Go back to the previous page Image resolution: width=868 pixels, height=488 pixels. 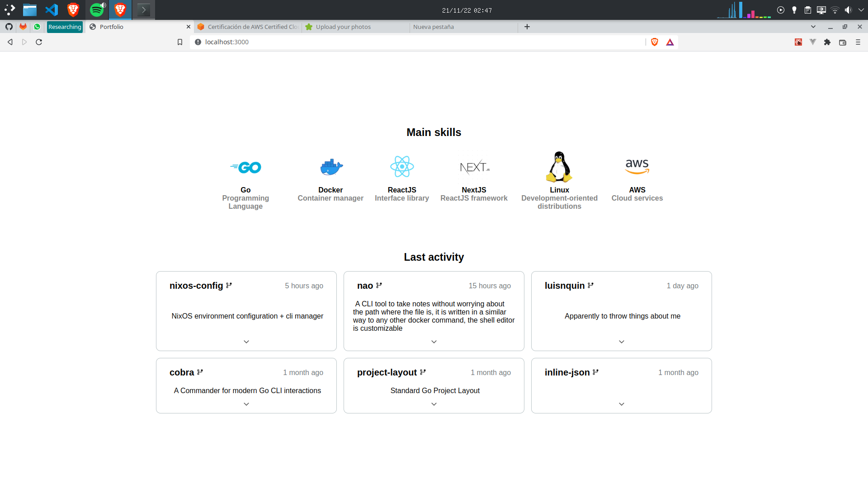pyautogui.click(x=10, y=42)
